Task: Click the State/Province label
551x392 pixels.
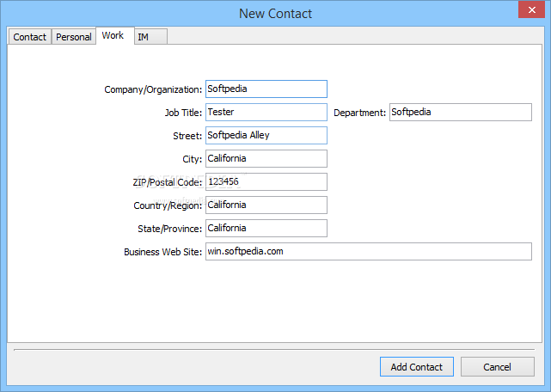Action: 170,229
